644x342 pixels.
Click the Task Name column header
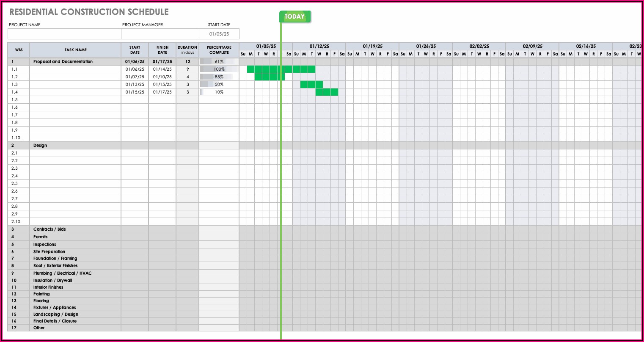(x=75, y=50)
